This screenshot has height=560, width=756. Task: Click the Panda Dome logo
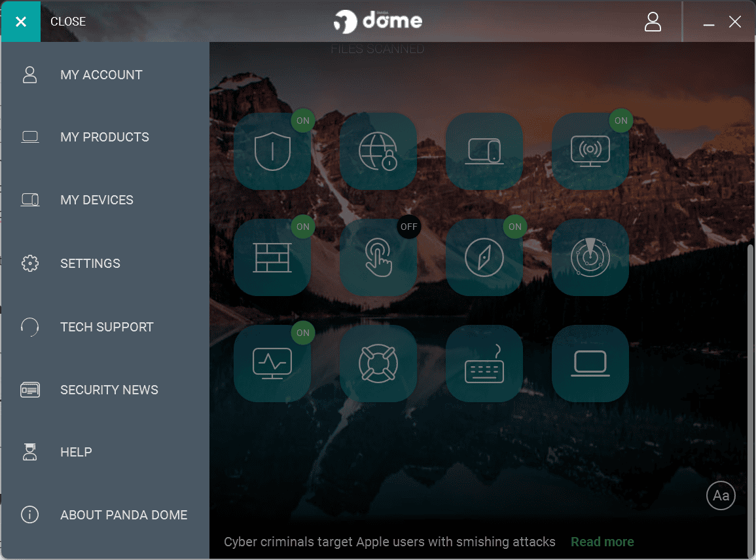tap(378, 21)
